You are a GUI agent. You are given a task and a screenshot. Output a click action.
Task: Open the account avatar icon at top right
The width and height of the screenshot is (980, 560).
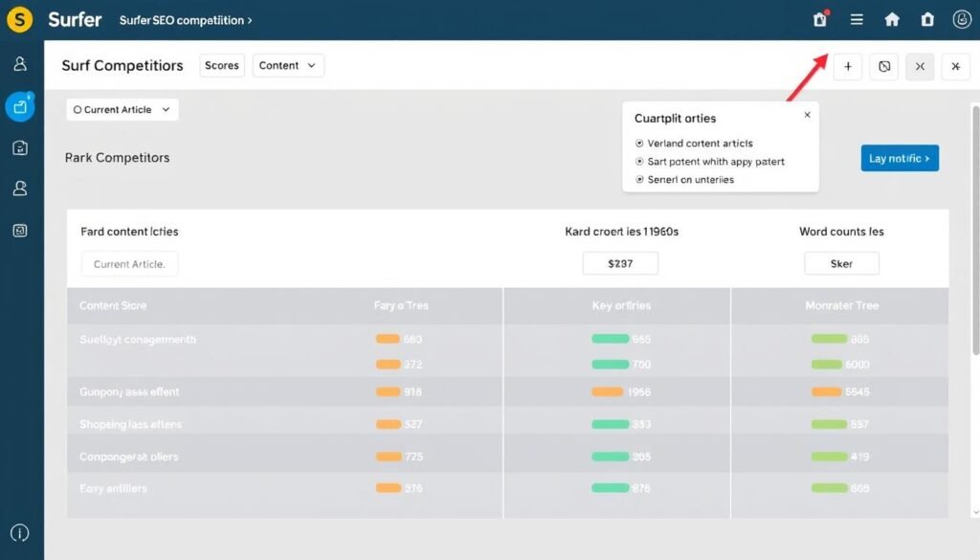coord(962,19)
